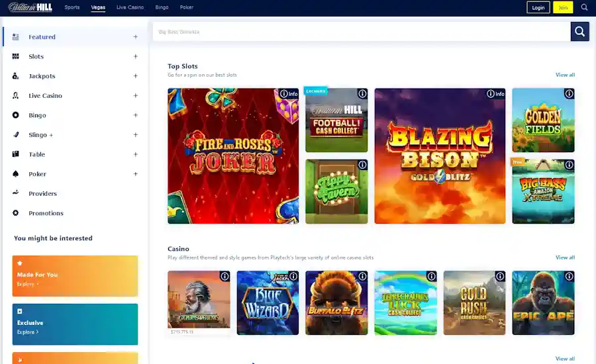Viewport: 596px width, 364px height.
Task: Click the William Hill logo
Action: pyautogui.click(x=30, y=7)
